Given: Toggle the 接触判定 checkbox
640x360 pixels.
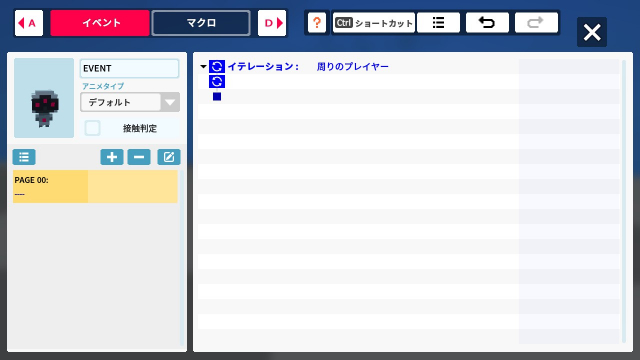Looking at the screenshot, I should pos(92,128).
